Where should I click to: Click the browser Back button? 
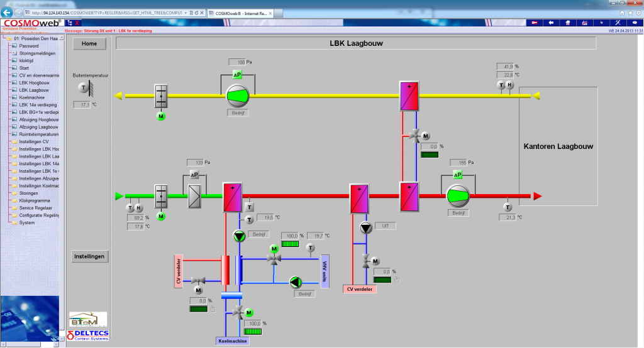click(x=7, y=13)
